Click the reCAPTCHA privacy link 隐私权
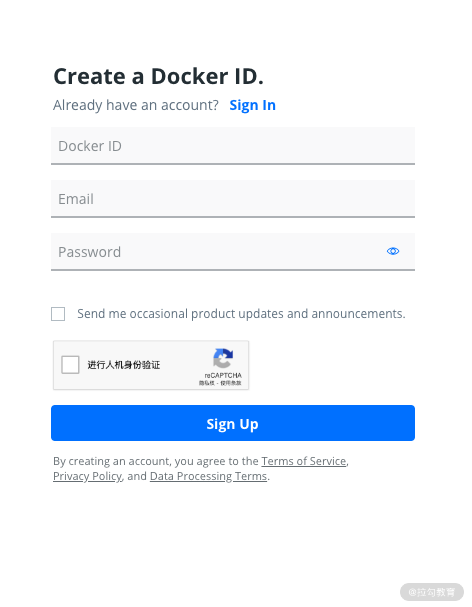This screenshot has width=472, height=607. coord(206,383)
